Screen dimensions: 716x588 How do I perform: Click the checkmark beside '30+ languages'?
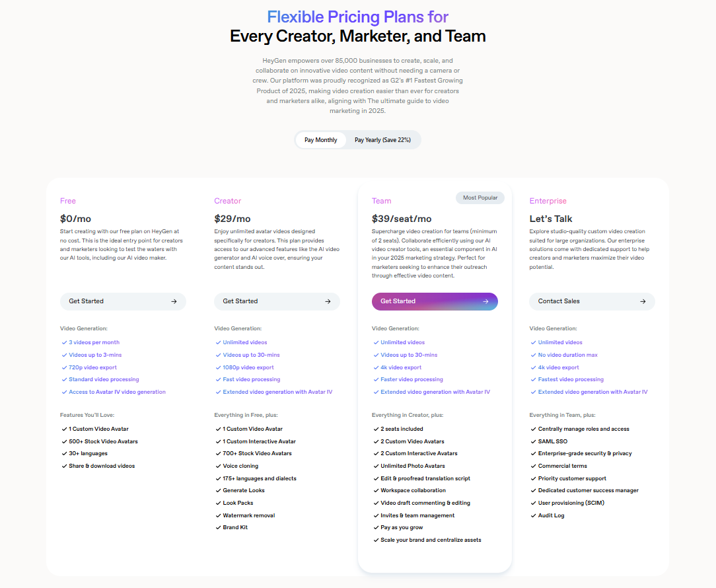pyautogui.click(x=64, y=454)
